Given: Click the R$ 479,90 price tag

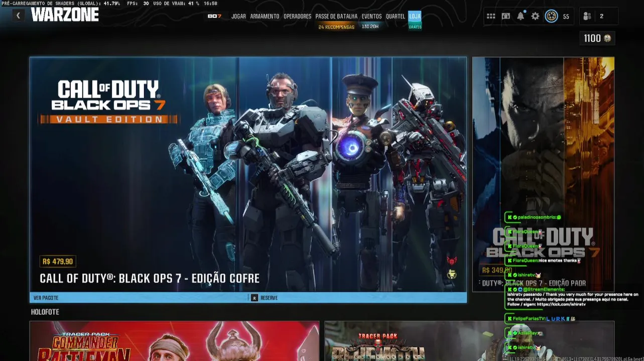Looking at the screenshot, I should tap(58, 262).
